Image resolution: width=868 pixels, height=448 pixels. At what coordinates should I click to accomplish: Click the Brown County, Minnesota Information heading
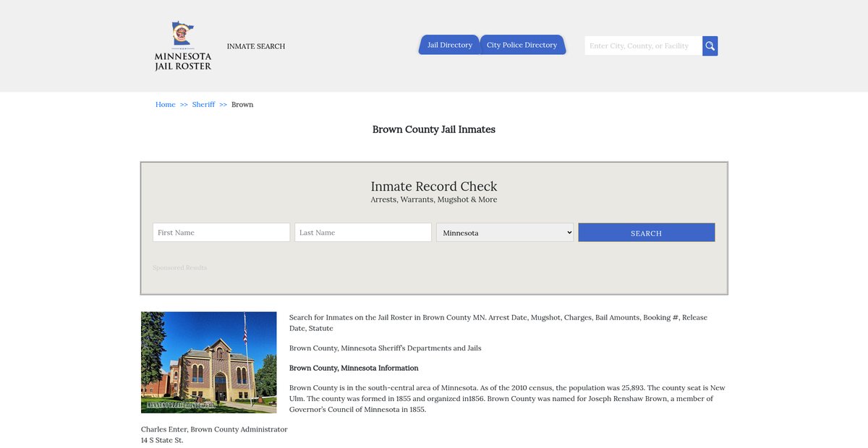(x=354, y=368)
